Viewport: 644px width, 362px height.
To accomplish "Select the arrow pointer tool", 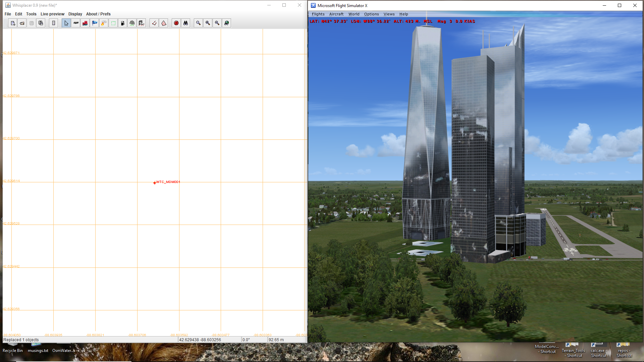I will (66, 23).
